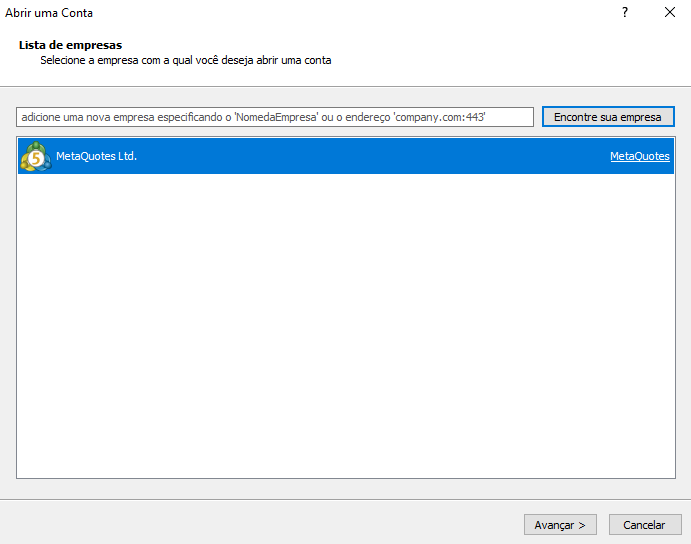Click the Abrir uma Conta title bar text
691x544 pixels.
[50, 13]
